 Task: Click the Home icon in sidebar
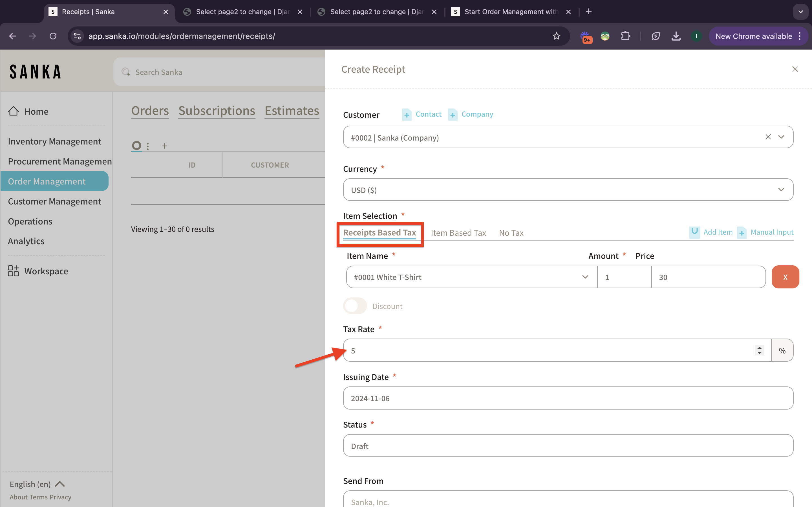coord(14,111)
